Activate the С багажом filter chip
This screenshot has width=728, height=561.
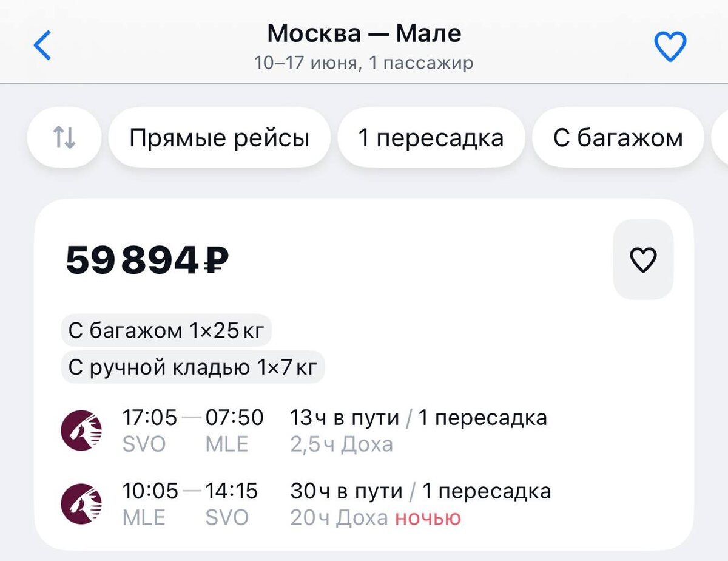[x=618, y=137]
